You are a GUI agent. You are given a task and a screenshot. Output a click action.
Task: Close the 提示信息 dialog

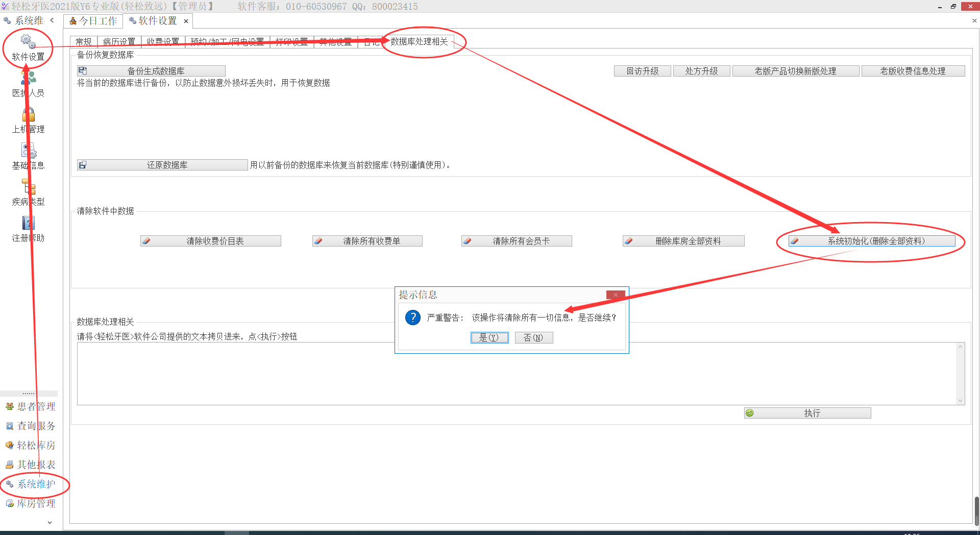(x=616, y=295)
